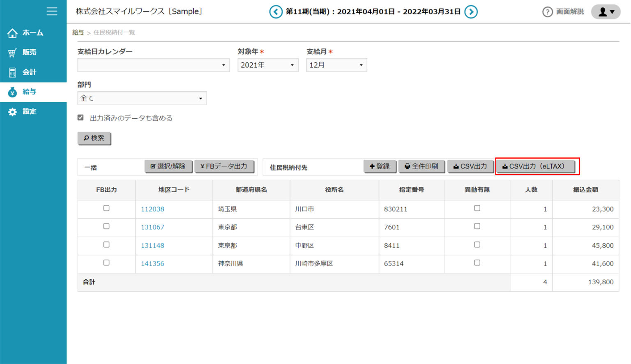Select 給与 in the sidebar menu
The width and height of the screenshot is (631, 364).
pyautogui.click(x=29, y=92)
